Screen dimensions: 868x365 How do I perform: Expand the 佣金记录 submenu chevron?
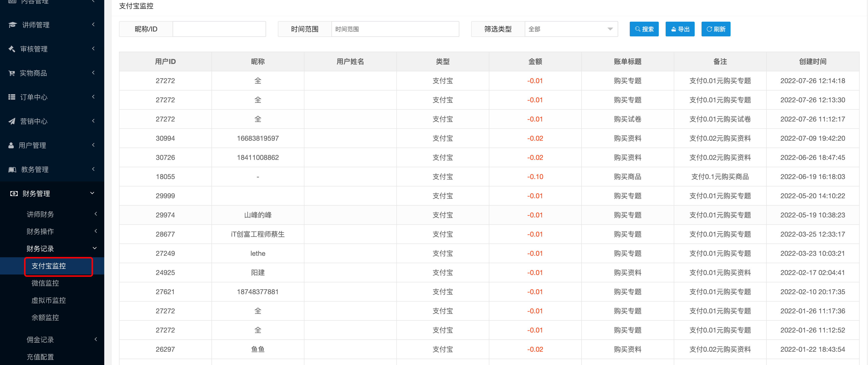[96, 339]
